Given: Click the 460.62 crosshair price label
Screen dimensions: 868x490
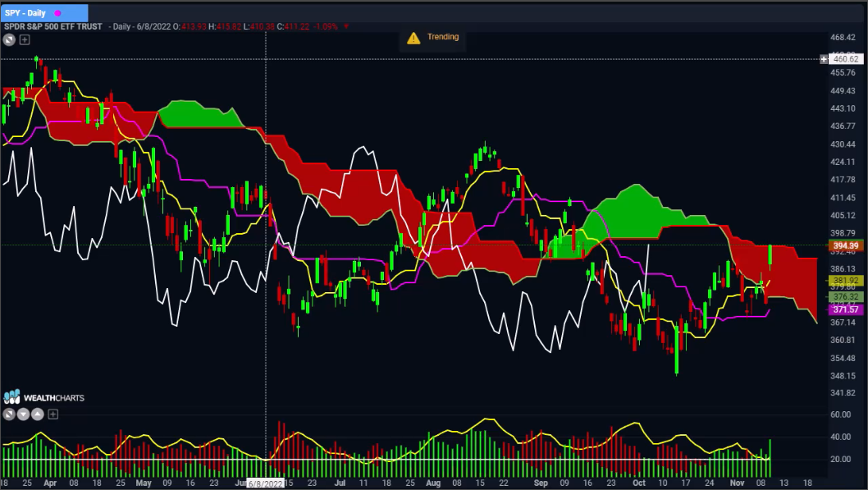Looking at the screenshot, I should click(x=846, y=59).
